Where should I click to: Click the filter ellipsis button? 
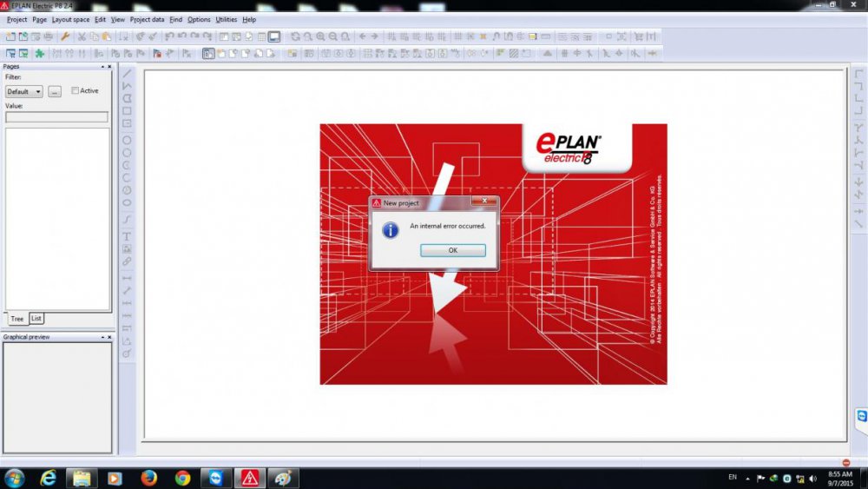pyautogui.click(x=55, y=91)
